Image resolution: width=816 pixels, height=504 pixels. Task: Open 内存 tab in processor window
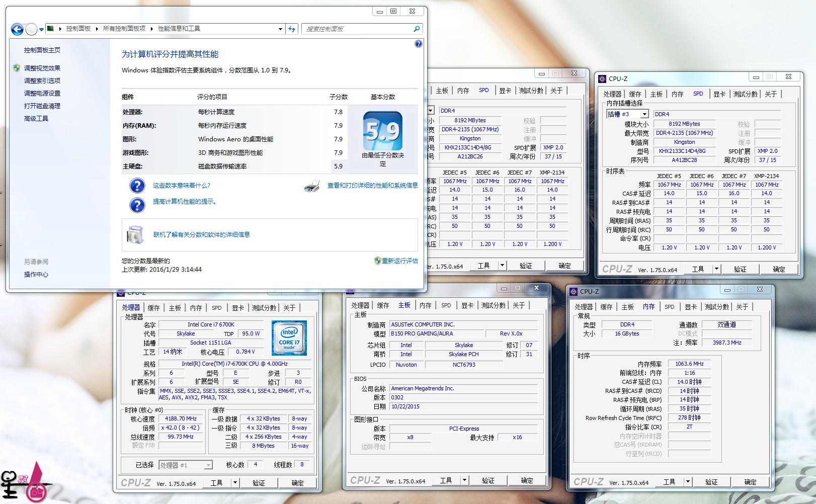pyautogui.click(x=196, y=308)
